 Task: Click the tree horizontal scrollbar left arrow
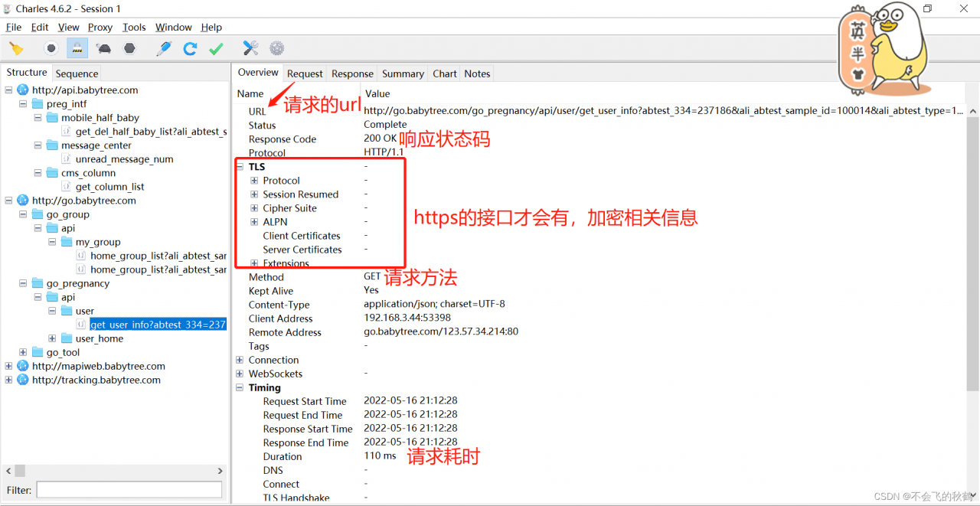(x=8, y=471)
